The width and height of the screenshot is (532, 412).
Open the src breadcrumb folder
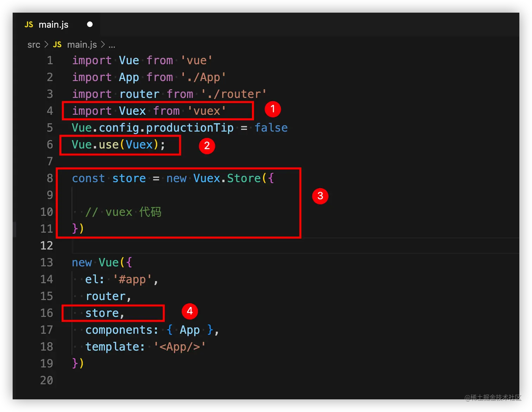tap(34, 45)
